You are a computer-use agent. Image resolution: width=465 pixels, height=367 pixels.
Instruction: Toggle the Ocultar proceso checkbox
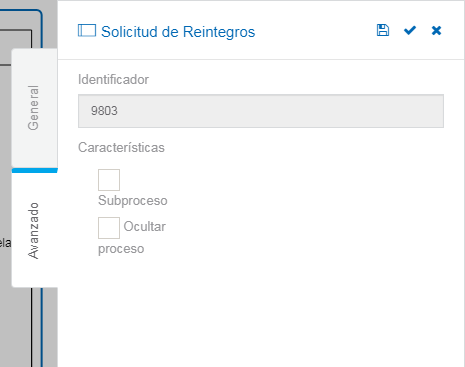coord(109,228)
